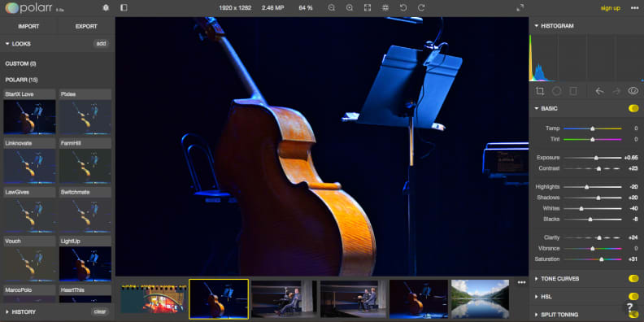The width and height of the screenshot is (644, 322).
Task: Select the Crop tool icon
Action: (x=540, y=91)
